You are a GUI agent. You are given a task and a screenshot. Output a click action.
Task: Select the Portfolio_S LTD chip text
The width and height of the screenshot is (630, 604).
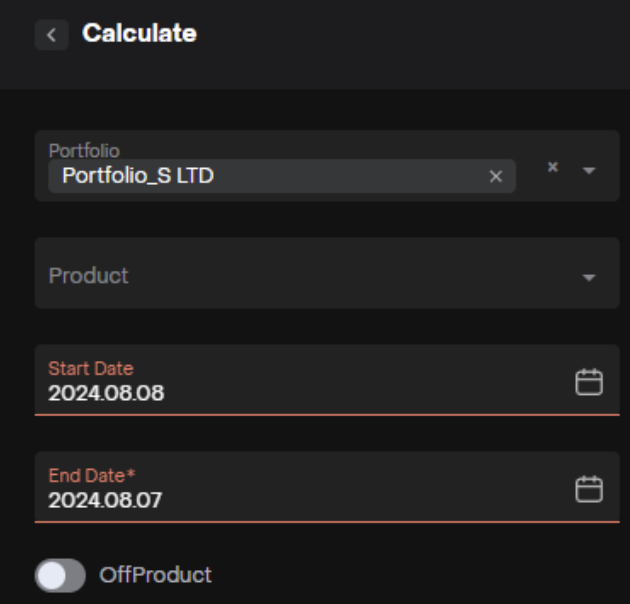138,177
